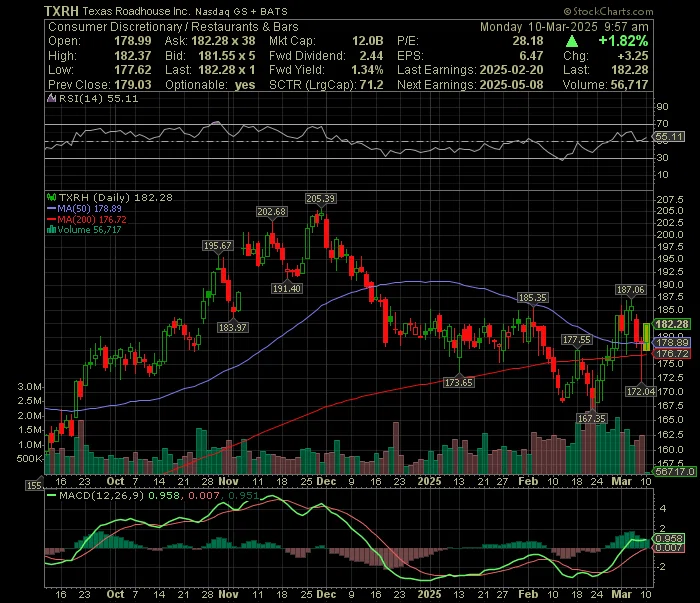
Task: Click the 500K label on the volume scale
Action: pos(29,459)
